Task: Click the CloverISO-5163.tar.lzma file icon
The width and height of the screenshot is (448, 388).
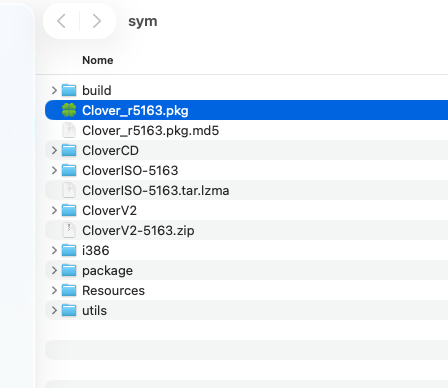Action: tap(69, 190)
